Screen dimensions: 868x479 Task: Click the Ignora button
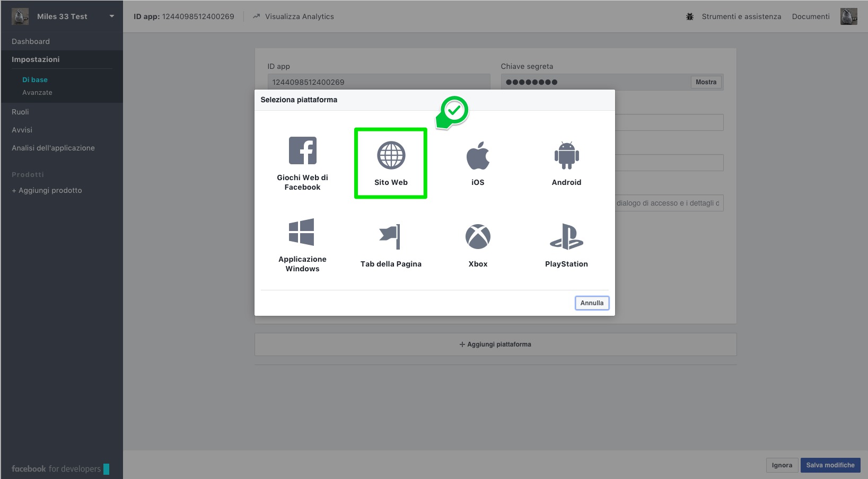[782, 465]
